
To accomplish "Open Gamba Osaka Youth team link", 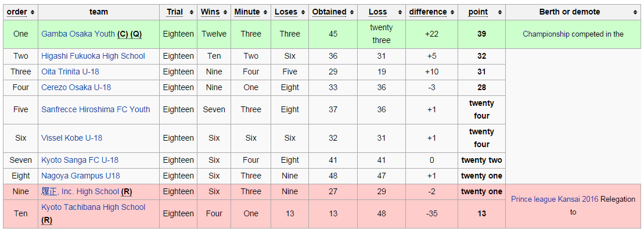I will [x=78, y=34].
